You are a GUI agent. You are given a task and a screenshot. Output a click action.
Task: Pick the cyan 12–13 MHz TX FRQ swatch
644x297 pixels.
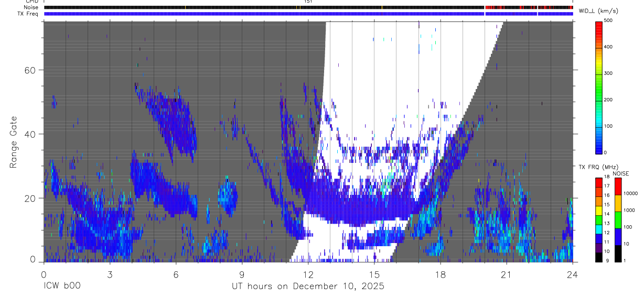tap(599, 229)
